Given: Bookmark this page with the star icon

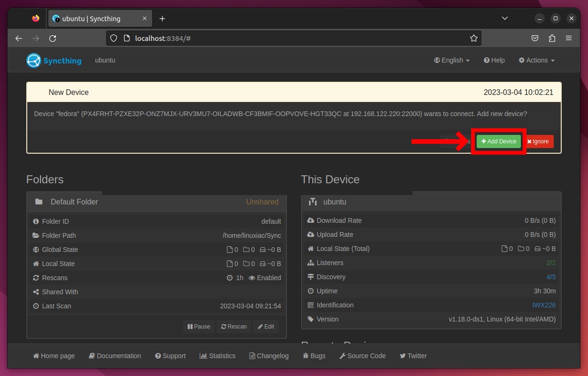Looking at the screenshot, I should (x=474, y=38).
